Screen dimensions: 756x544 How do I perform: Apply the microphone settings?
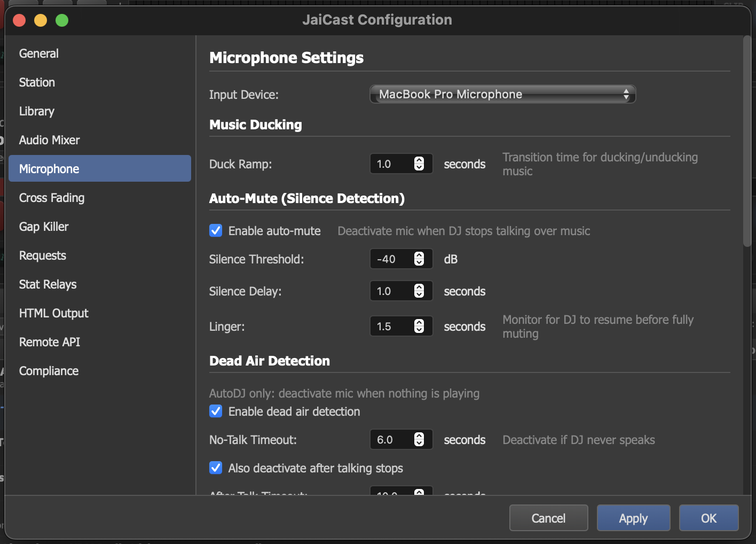(633, 518)
